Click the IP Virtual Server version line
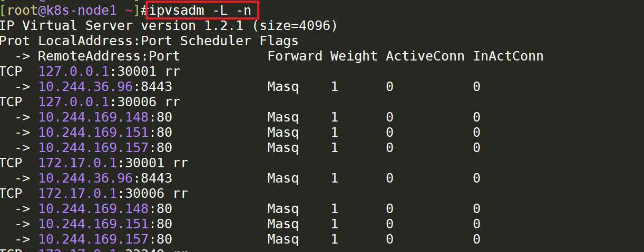This screenshot has height=252, width=644. click(169, 25)
